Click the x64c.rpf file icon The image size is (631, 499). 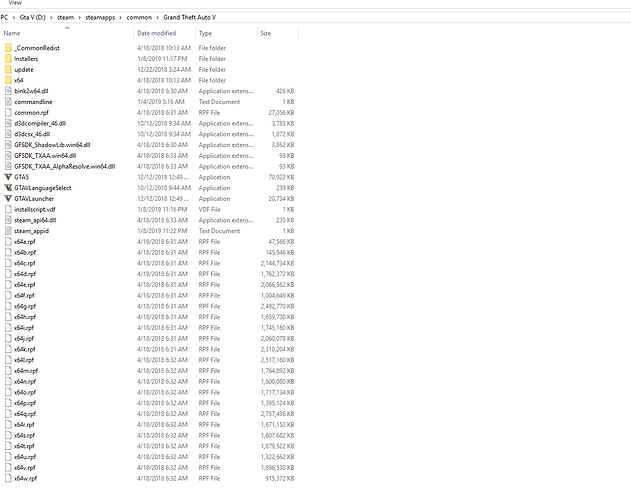(8, 263)
